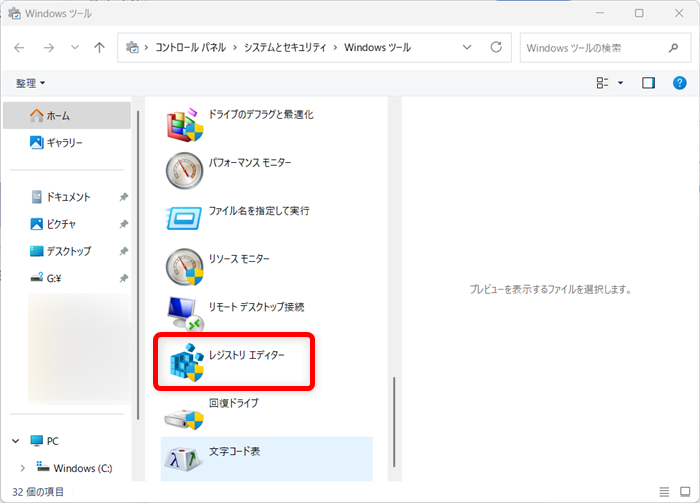Select Windows (C:) drive in tree
The width and height of the screenshot is (700, 503).
(x=74, y=468)
